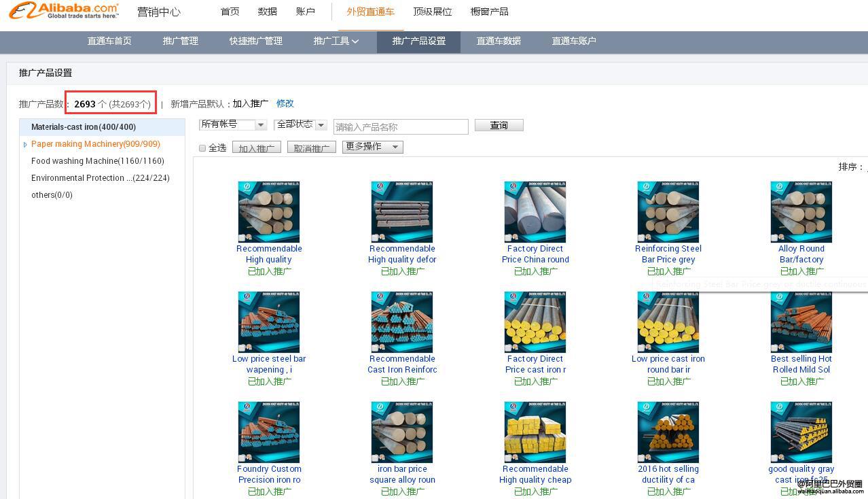Open thumbnail of 'Low price cast iron round bar'
Viewport: 868px width, 499px height.
668,322
